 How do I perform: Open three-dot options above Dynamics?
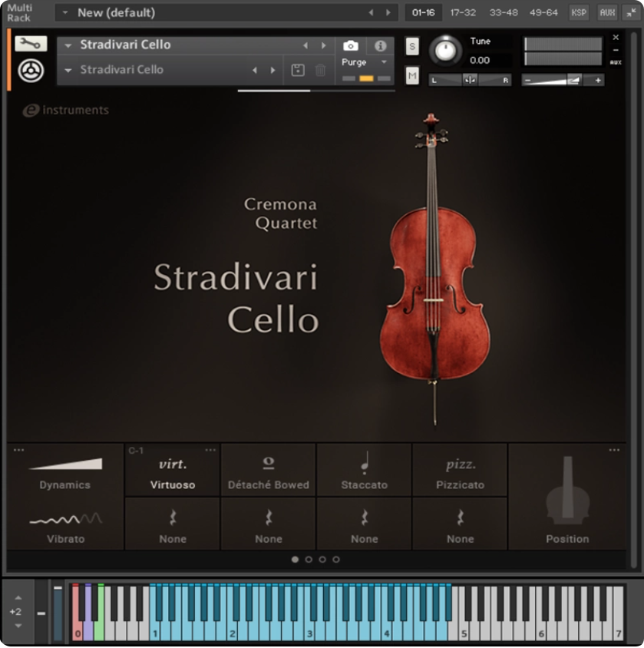coord(18,450)
